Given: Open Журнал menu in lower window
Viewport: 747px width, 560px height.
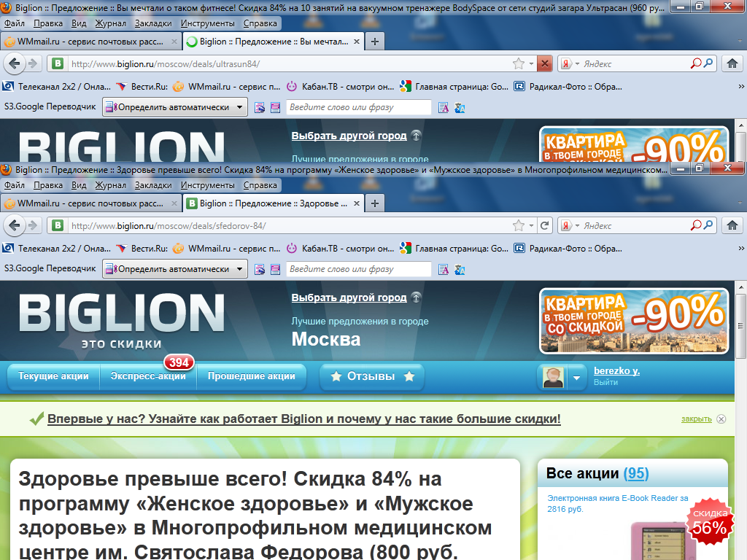Looking at the screenshot, I should (111, 185).
